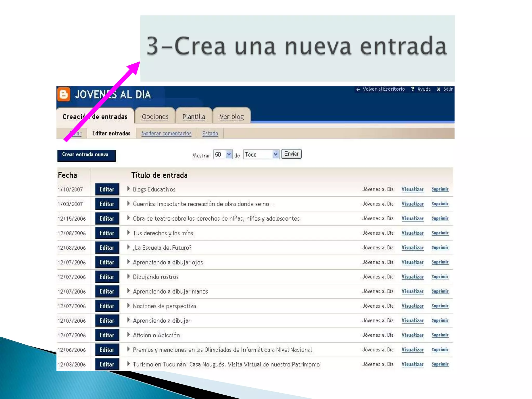Click Editar for Blogs Educativos
The image size is (532, 399).
coord(107,189)
